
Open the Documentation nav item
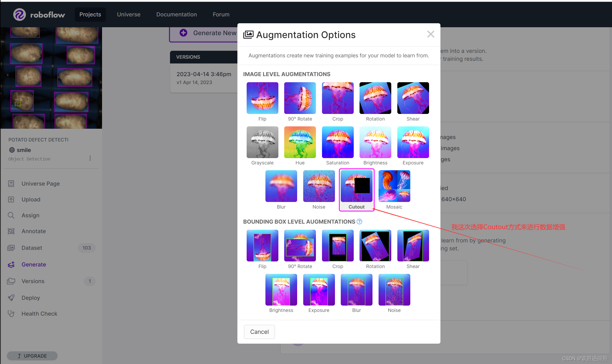coord(176,15)
